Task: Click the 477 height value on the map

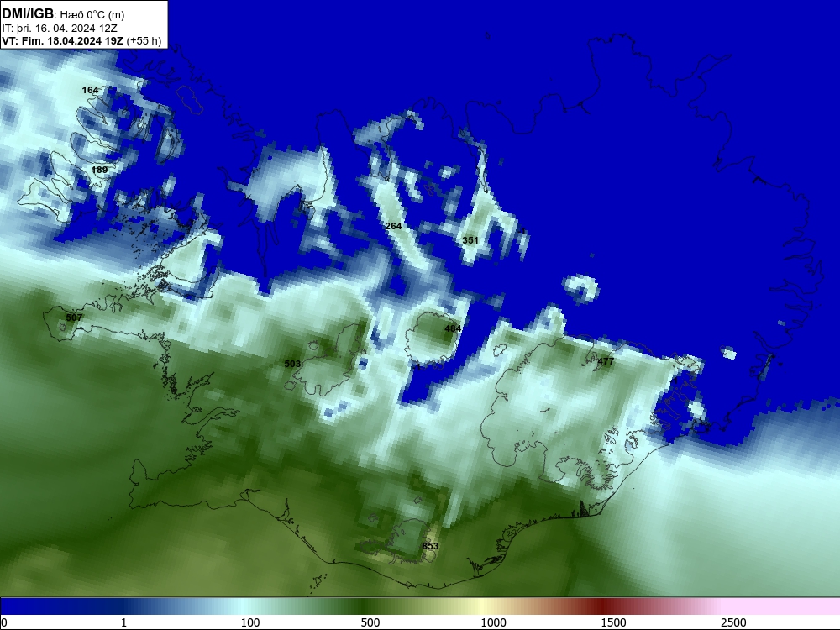Action: pos(606,361)
